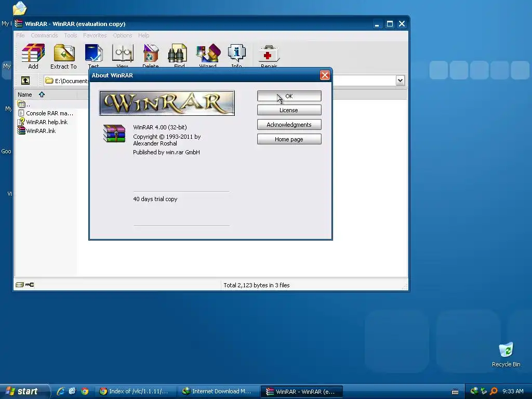Click the License button
This screenshot has width=532, height=399.
[x=289, y=110]
